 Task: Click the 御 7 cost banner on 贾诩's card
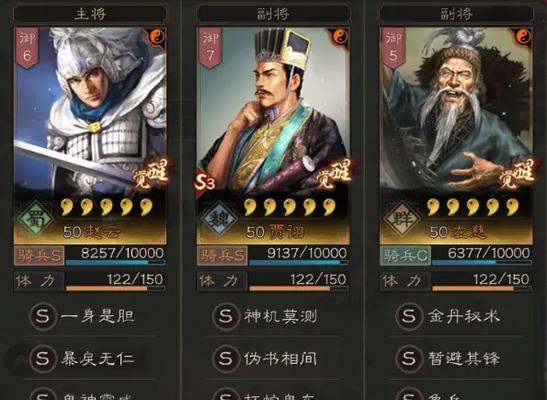(210, 48)
